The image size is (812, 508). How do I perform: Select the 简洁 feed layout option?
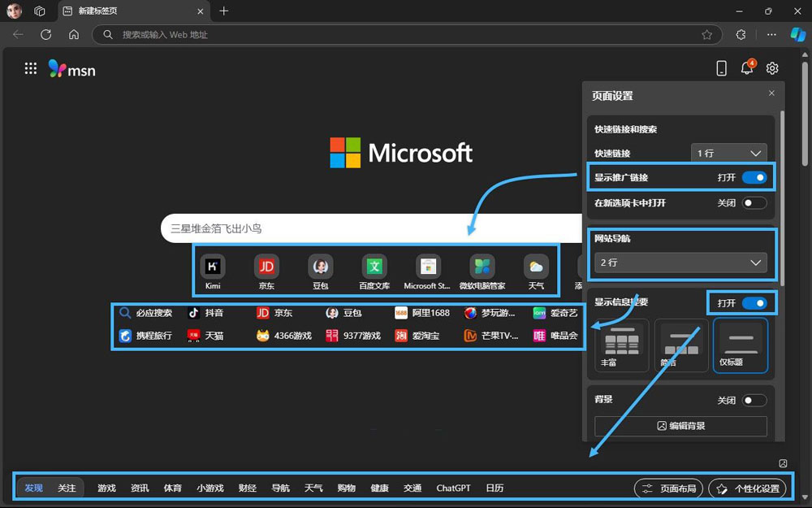681,345
